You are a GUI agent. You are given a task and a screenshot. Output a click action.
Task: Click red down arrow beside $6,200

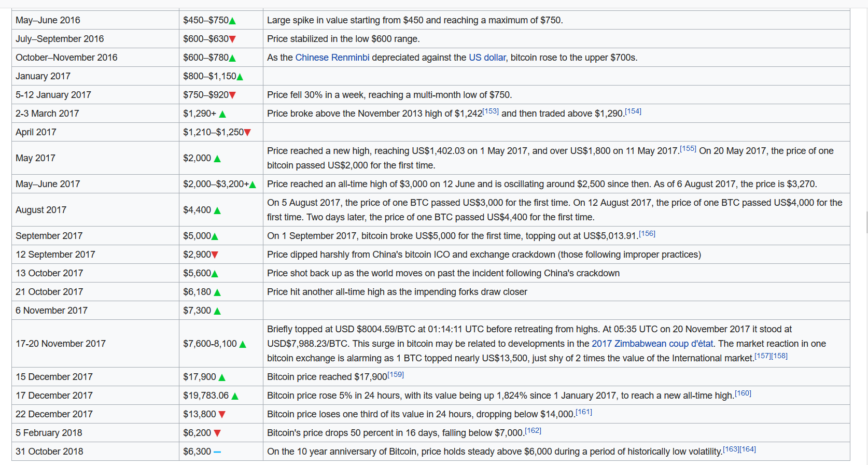(217, 433)
